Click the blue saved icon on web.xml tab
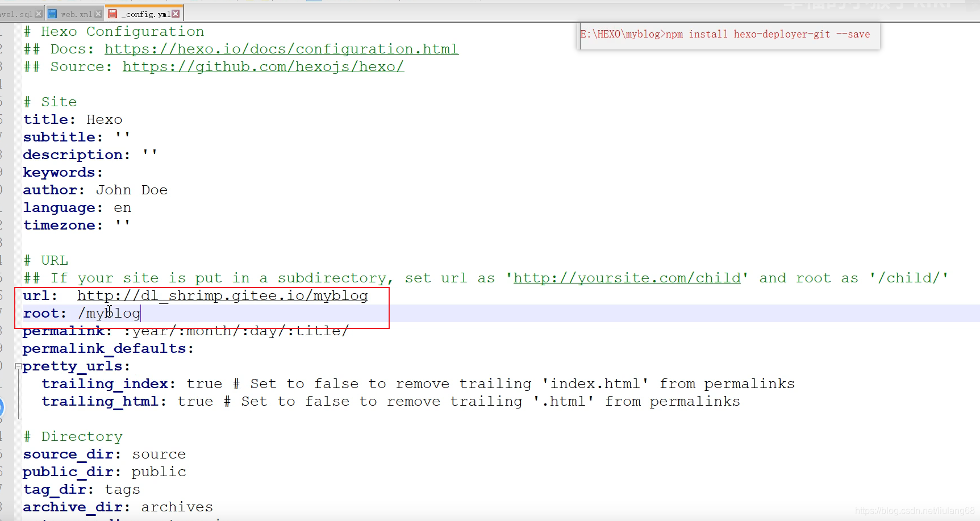 coord(52,14)
